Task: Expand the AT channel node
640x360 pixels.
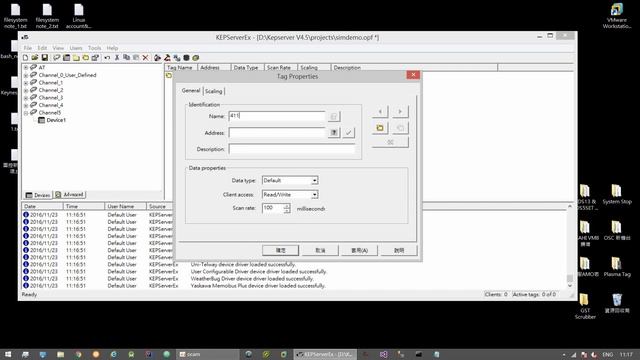Action: tap(26, 67)
